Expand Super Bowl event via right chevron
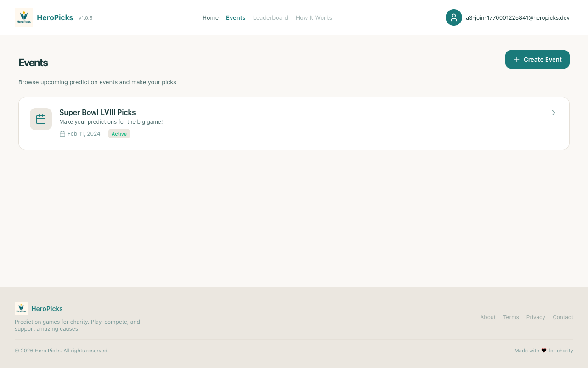588x368 pixels. point(553,113)
